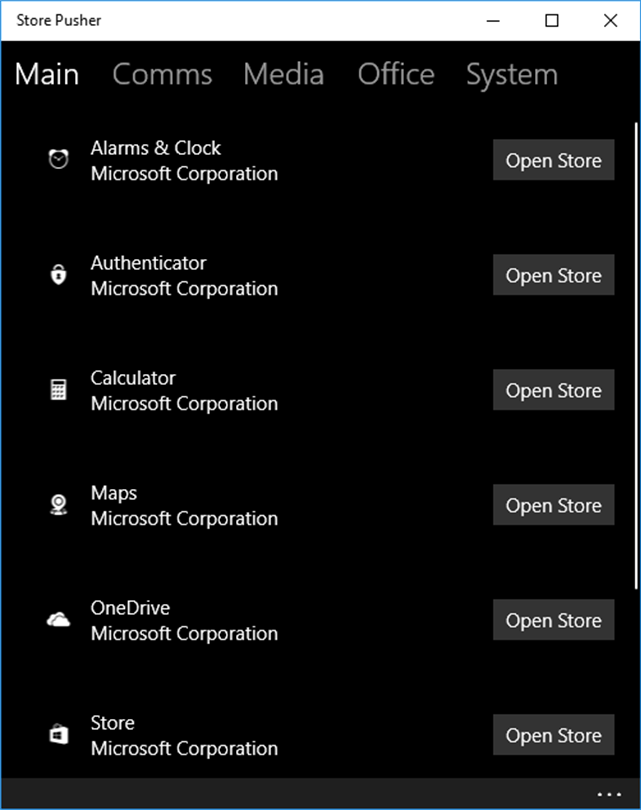Launch Store page for OneDrive
641x810 pixels.
553,621
